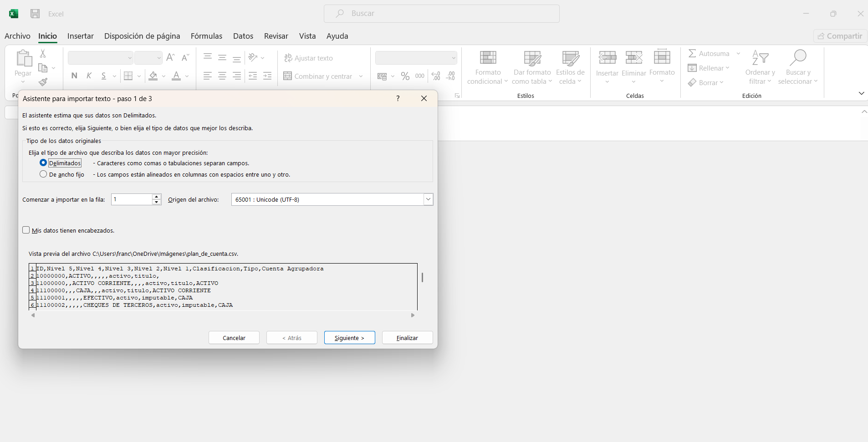Switch to the Fórmulas tab
This screenshot has height=442, width=868.
pyautogui.click(x=206, y=36)
